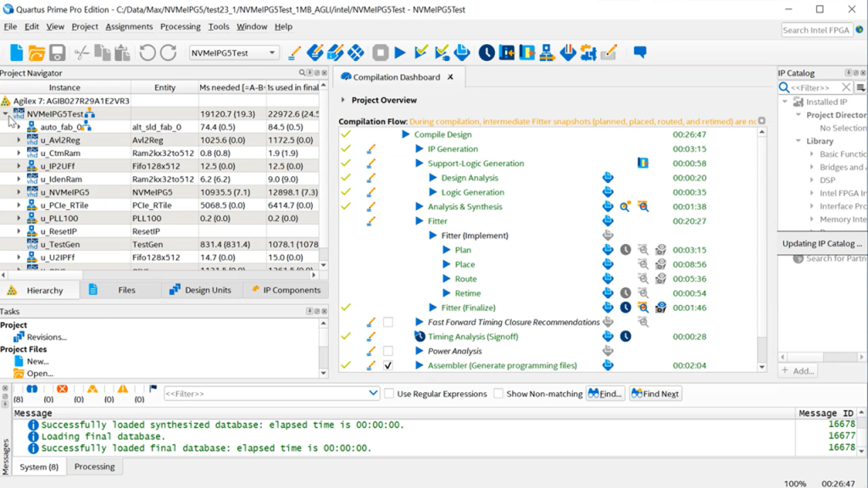The height and width of the screenshot is (488, 868).
Task: Expand the Project Overview section
Action: coord(342,100)
